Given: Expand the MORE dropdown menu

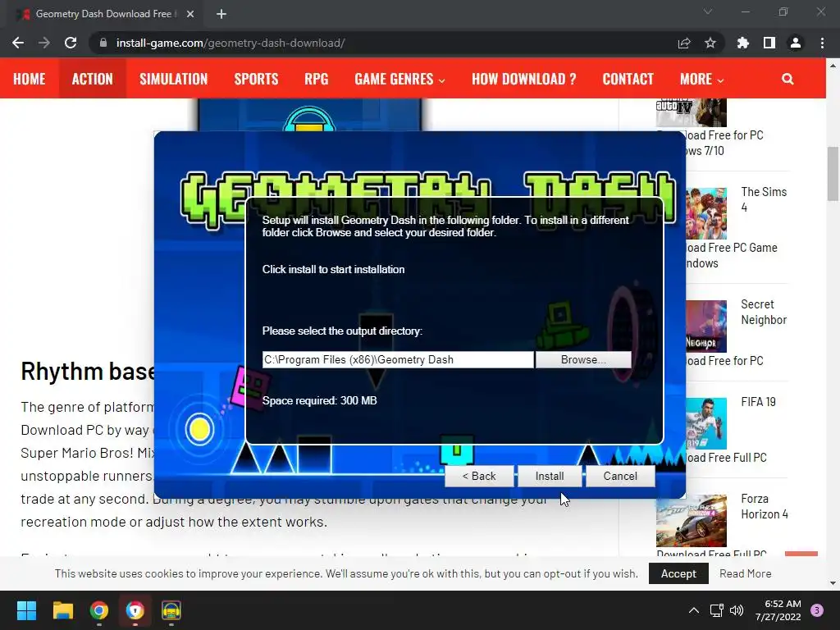Looking at the screenshot, I should click(x=702, y=79).
